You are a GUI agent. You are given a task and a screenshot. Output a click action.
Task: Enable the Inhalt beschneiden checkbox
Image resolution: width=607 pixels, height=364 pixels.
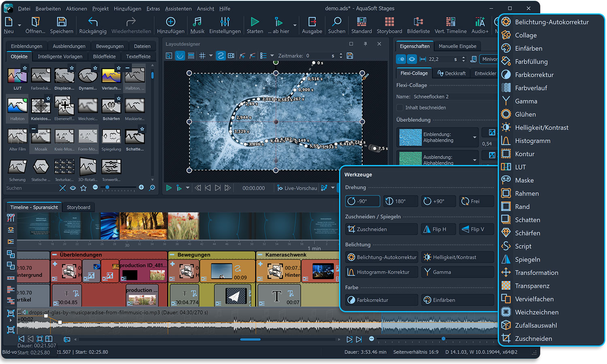[x=400, y=108]
